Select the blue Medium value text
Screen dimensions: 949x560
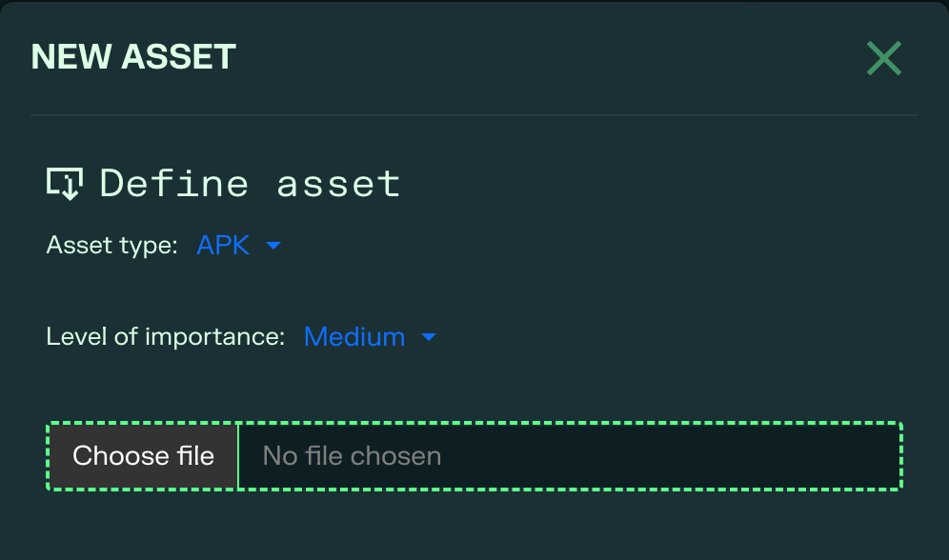[x=354, y=337]
